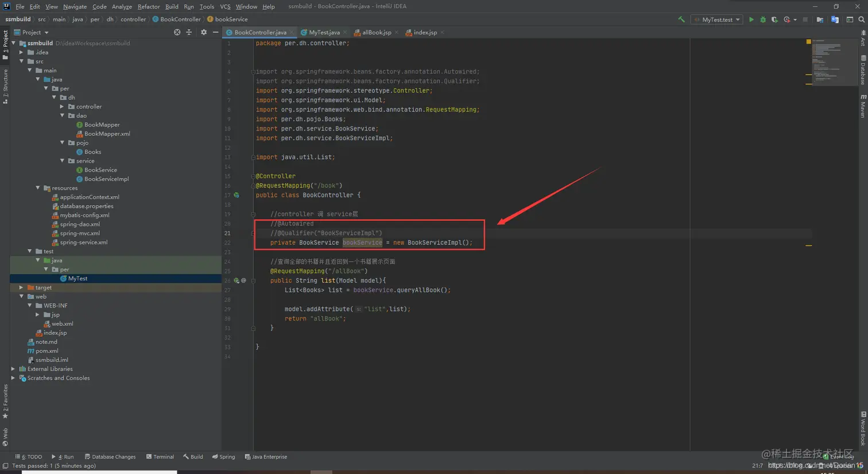This screenshot has width=868, height=474.
Task: Expand the target folder
Action: [22, 288]
